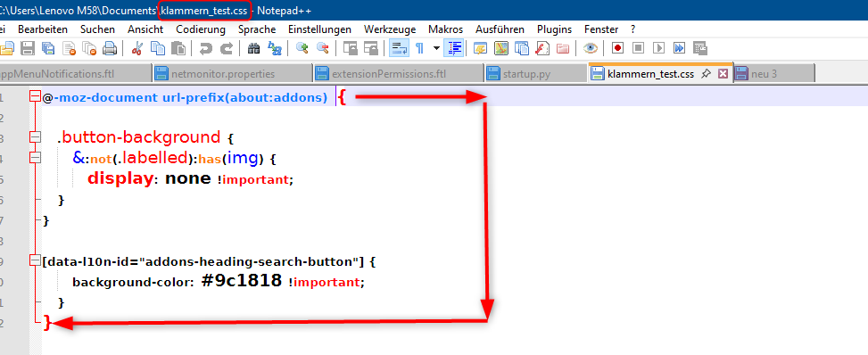Open the define your language icon
Viewport: 868px width, 355px height.
click(481, 49)
